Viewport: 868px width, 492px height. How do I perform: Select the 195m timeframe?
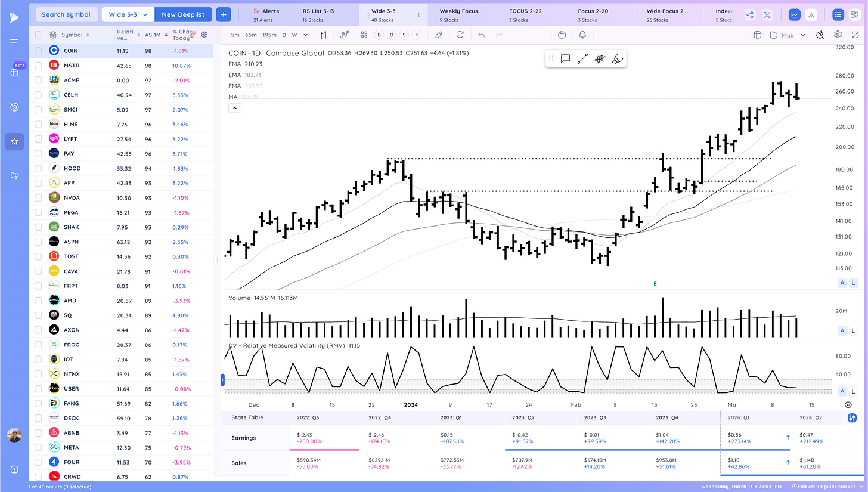[x=269, y=35]
